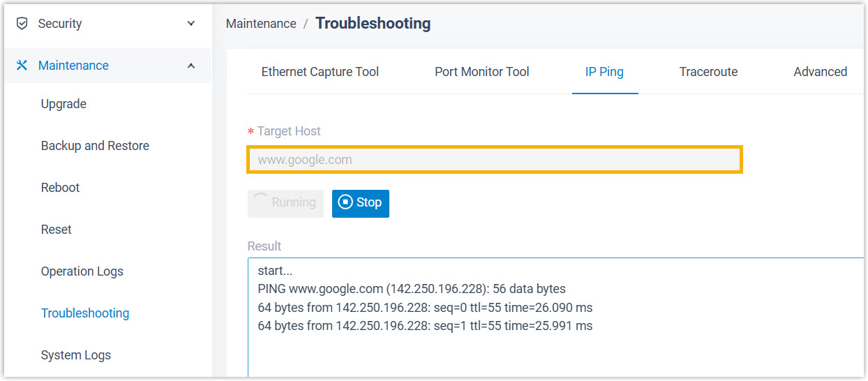Switch to Ethernet Capture Tool tab
The height and width of the screenshot is (381, 868).
click(320, 72)
